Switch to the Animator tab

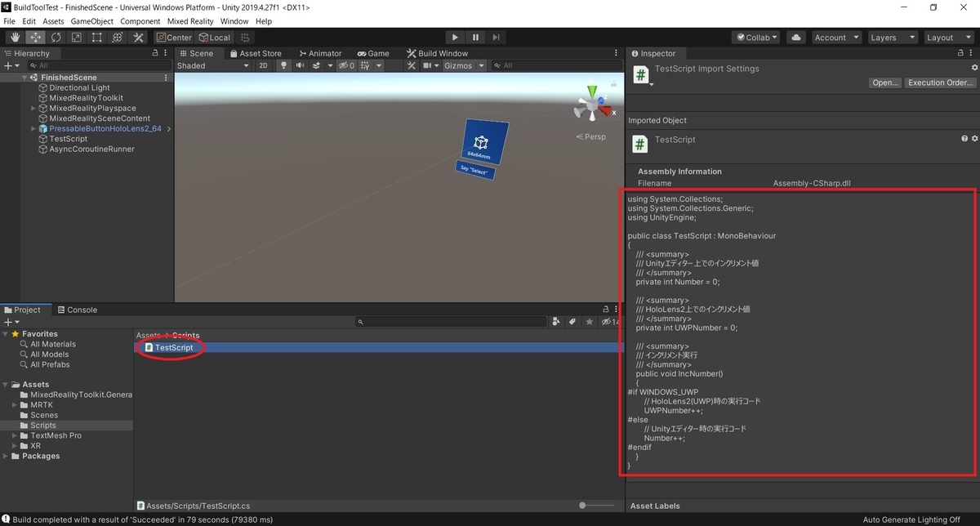point(319,53)
